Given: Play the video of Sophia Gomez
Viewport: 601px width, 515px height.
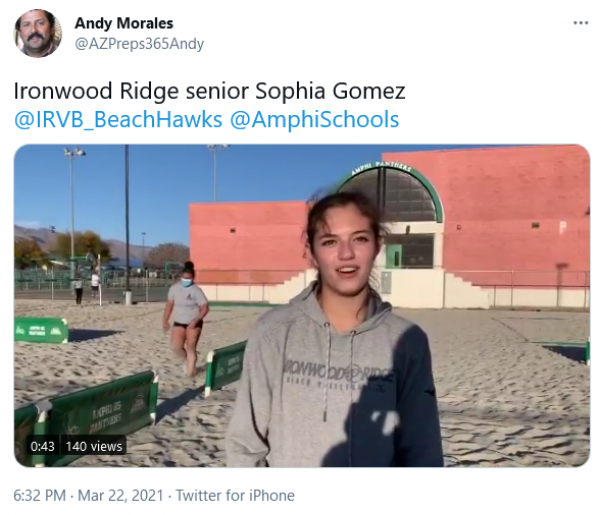Looking at the screenshot, I should click(x=302, y=305).
